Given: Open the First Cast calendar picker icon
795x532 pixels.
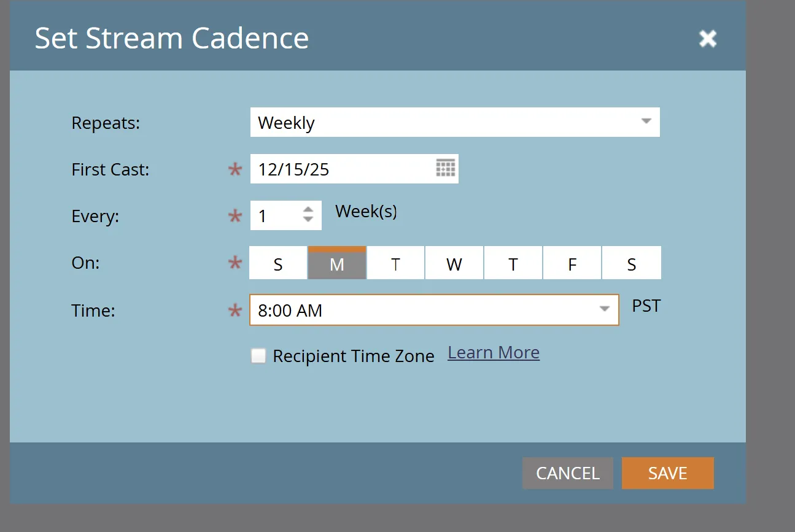Looking at the screenshot, I should click(446, 168).
